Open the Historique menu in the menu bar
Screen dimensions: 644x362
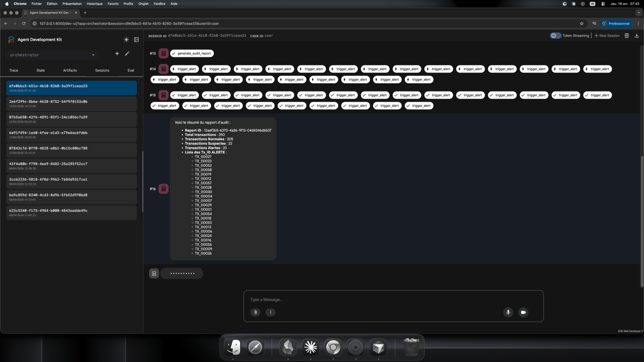(95, 4)
